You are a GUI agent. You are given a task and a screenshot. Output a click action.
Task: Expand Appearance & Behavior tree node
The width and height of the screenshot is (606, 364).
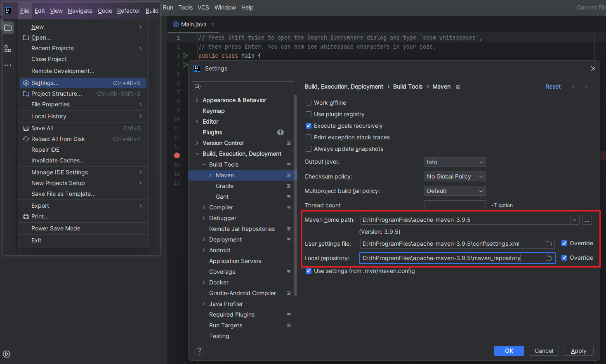[197, 100]
